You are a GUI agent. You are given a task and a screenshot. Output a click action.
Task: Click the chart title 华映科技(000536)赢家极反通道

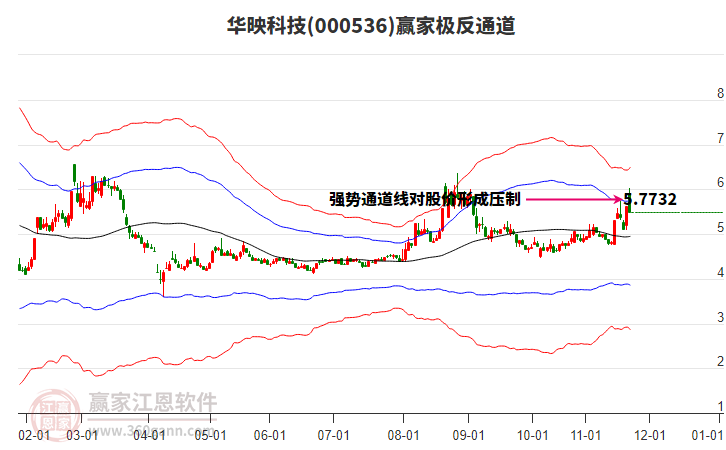[x=371, y=26]
